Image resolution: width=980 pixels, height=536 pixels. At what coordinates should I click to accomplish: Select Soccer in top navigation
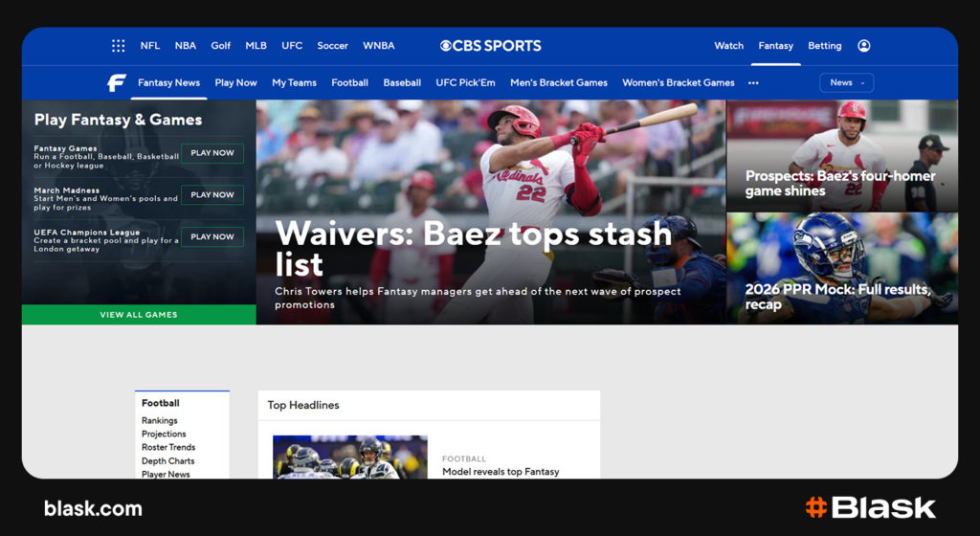coord(332,46)
